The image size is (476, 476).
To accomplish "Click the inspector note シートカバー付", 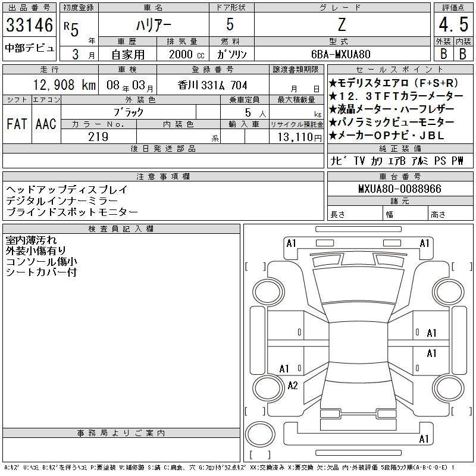I will [x=41, y=272].
